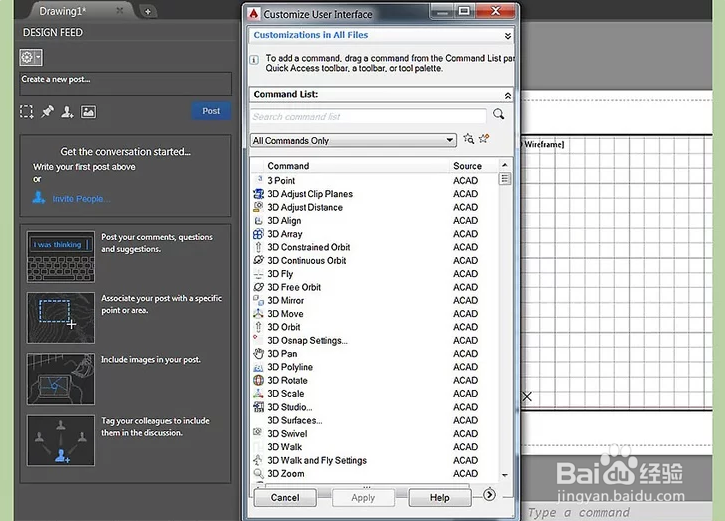
Task: Click the Create a new post text box
Action: 125,84
